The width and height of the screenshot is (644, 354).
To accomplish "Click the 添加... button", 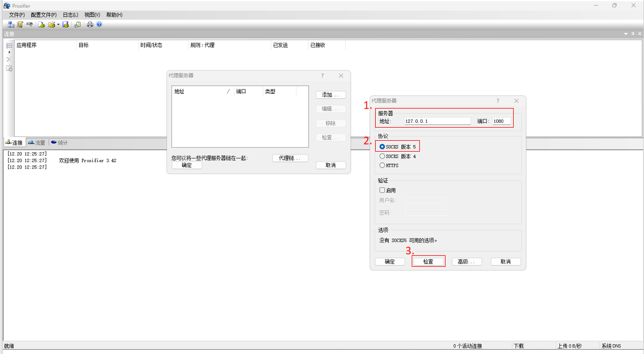I will [330, 95].
